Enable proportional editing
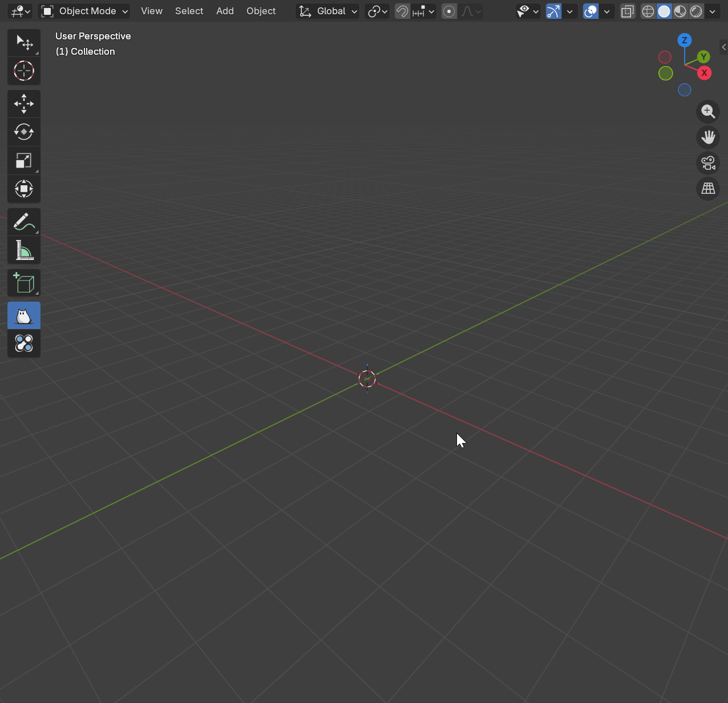 click(449, 11)
